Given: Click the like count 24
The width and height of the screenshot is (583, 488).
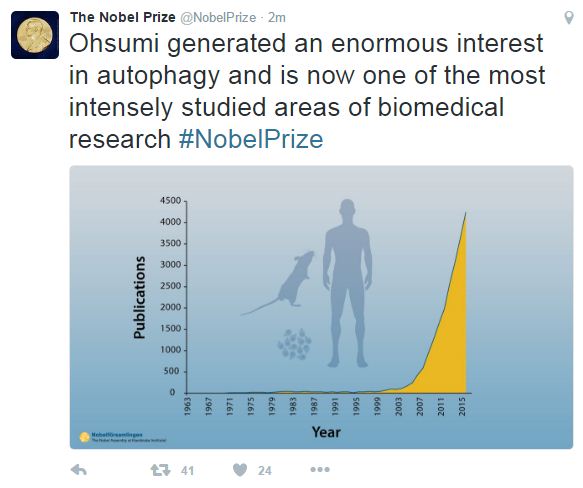Looking at the screenshot, I should [x=265, y=471].
